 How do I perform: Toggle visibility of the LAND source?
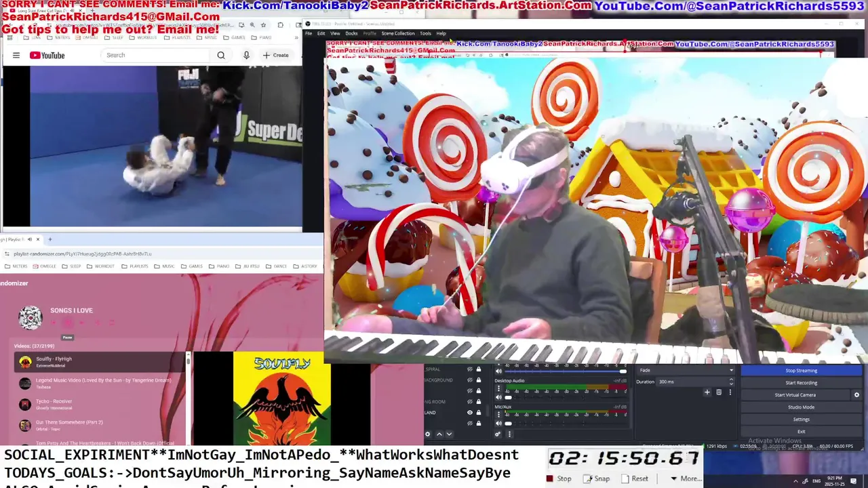coord(469,413)
